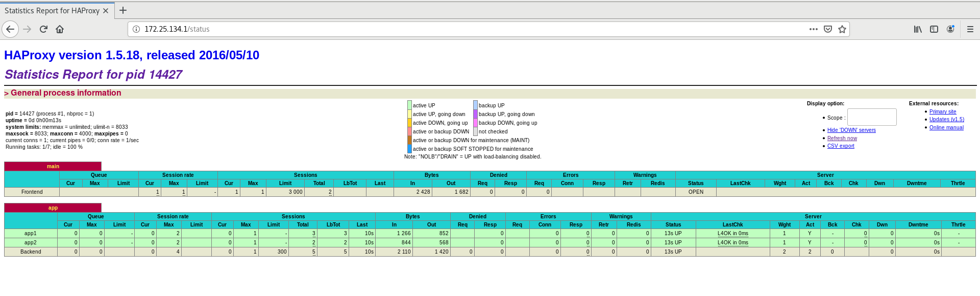Save page to Pocket icon

click(x=828, y=29)
